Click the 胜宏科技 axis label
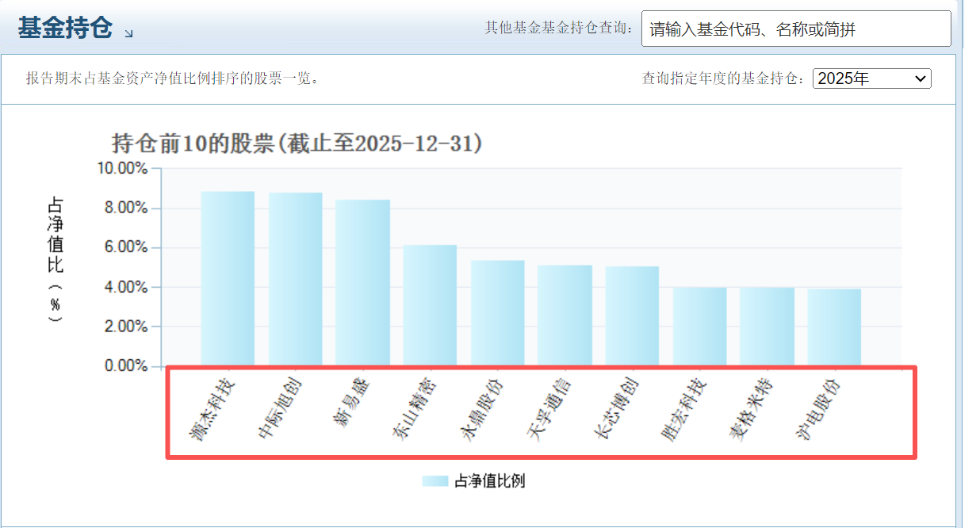This screenshot has width=980, height=528. coord(683,409)
